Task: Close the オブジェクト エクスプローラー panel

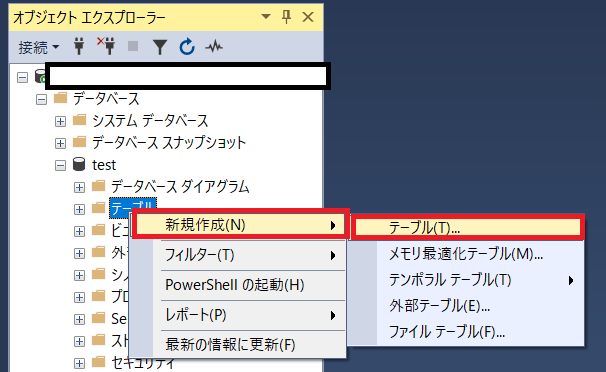Action: coord(308,17)
